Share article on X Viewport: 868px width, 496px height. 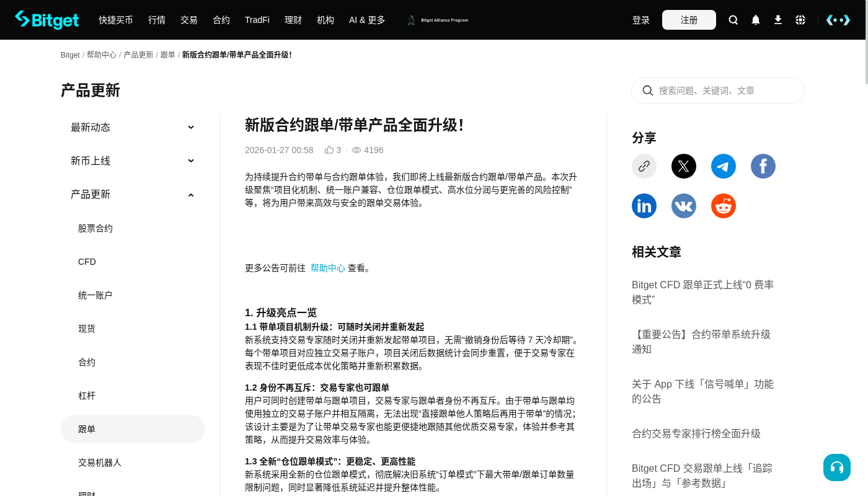pyautogui.click(x=684, y=166)
